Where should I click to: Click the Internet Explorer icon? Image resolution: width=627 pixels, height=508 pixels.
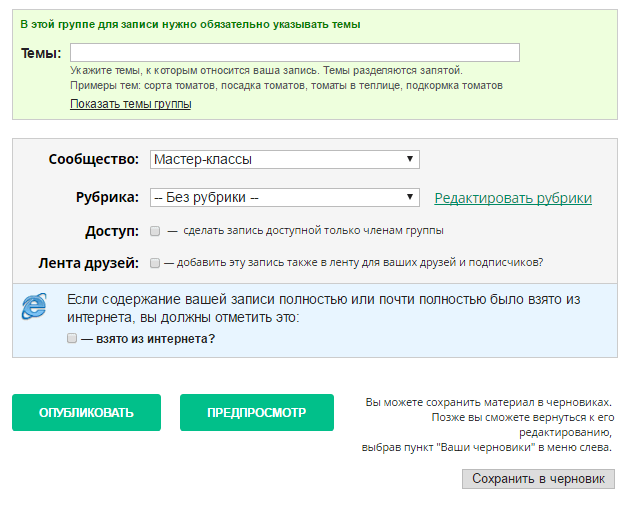(34, 307)
